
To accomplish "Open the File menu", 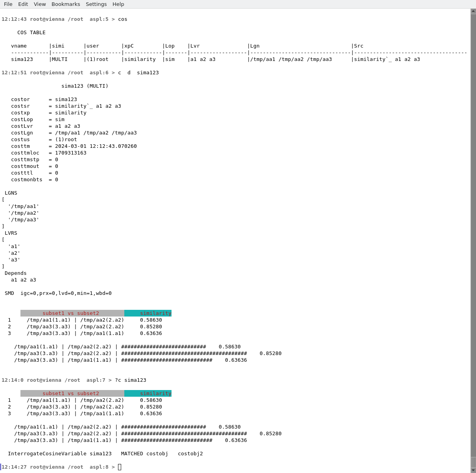I will 8,4.
